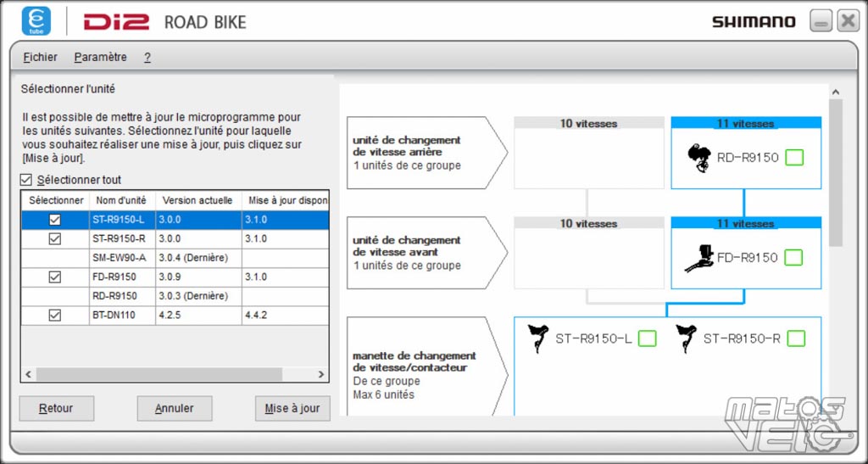Click the E-tube app logo icon
This screenshot has height=464, width=868.
pos(36,21)
